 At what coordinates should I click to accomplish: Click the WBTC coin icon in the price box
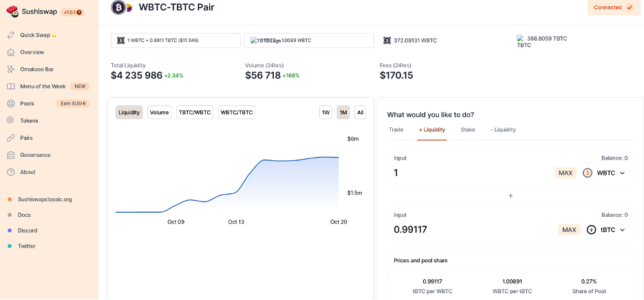[x=121, y=41]
